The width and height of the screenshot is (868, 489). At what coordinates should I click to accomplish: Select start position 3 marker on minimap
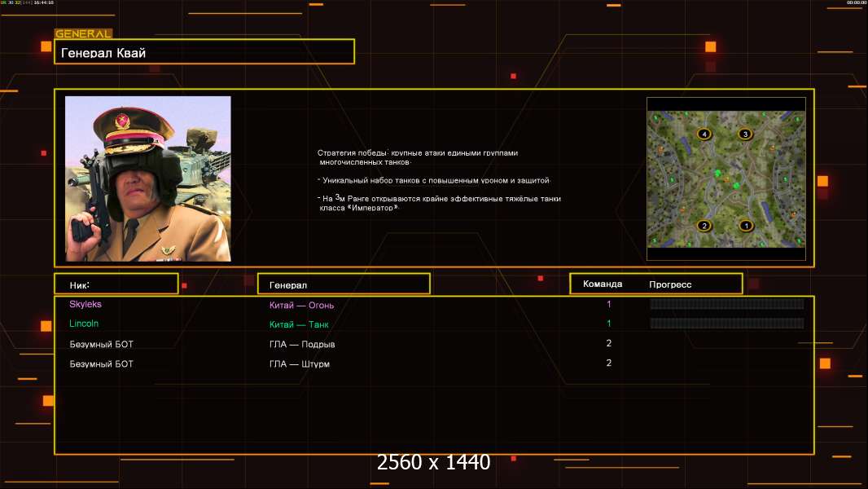click(x=744, y=134)
